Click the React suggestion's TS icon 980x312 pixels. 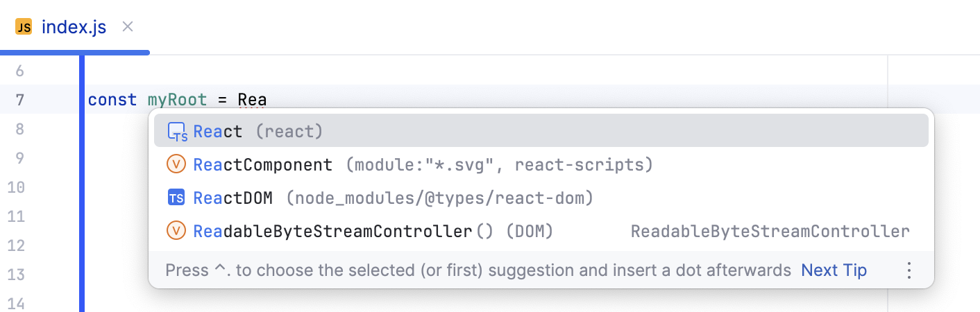pyautogui.click(x=178, y=131)
